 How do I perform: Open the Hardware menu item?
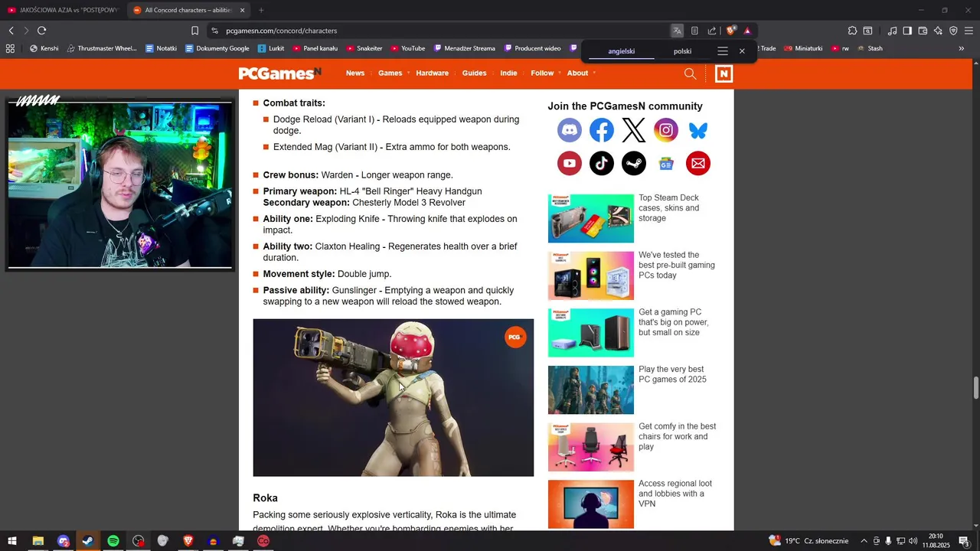(x=433, y=73)
